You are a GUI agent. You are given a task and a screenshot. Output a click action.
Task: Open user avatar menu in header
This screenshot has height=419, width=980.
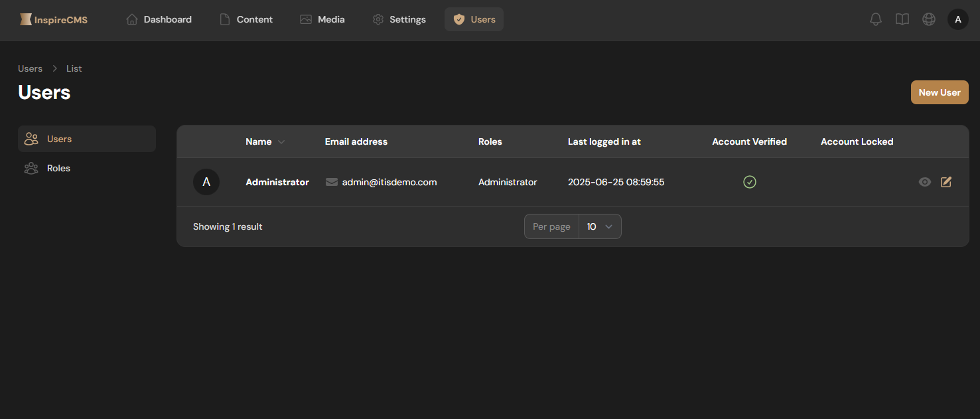(957, 19)
